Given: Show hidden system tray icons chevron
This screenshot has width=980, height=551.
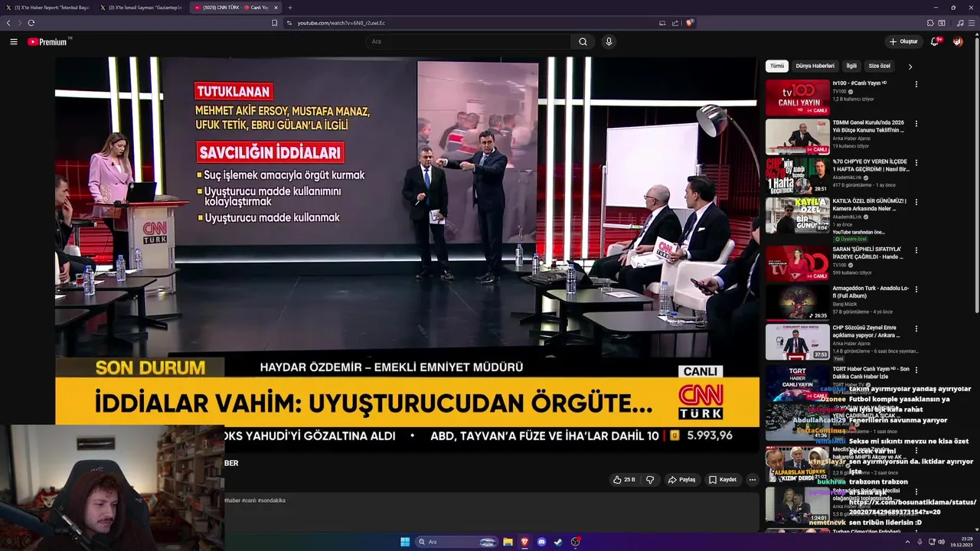Looking at the screenshot, I should tap(907, 542).
